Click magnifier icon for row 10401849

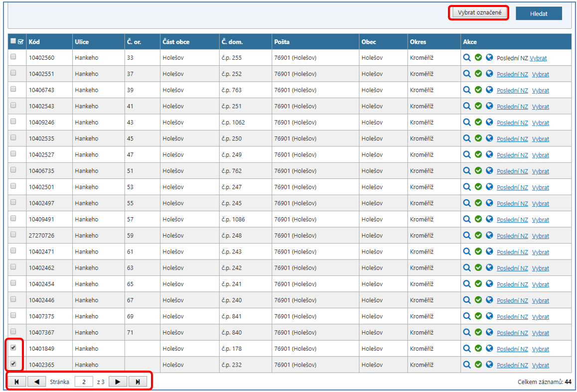click(467, 349)
